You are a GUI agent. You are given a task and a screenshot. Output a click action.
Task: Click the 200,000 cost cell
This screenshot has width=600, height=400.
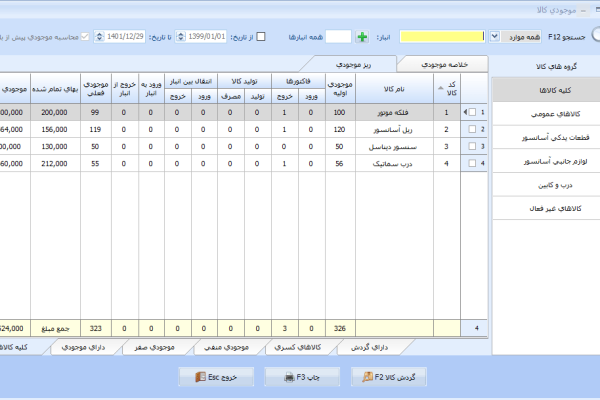55,112
